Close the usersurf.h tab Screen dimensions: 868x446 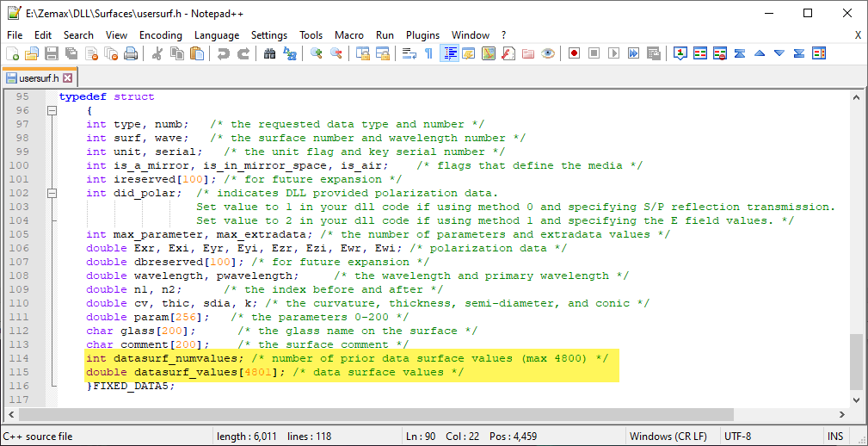[x=68, y=77]
